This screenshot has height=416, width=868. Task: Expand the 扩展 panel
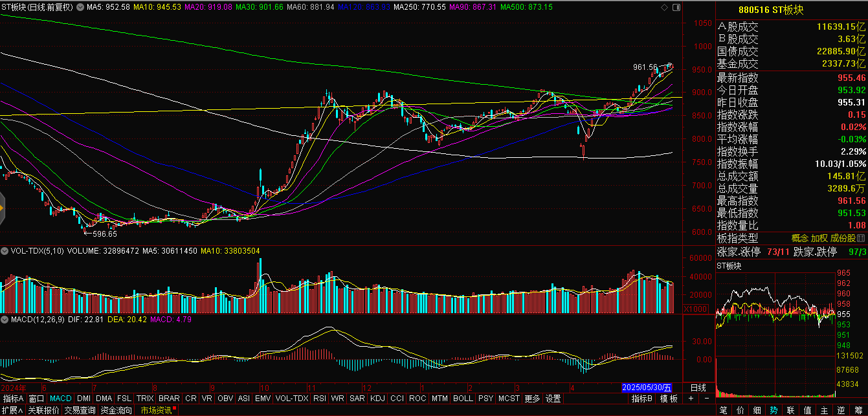pyautogui.click(x=12, y=410)
